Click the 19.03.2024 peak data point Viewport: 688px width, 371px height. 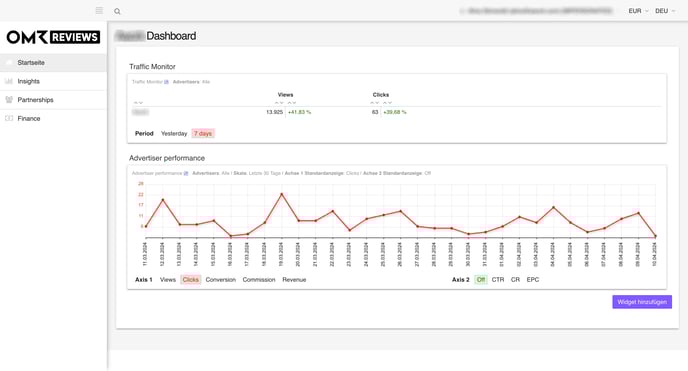[x=282, y=194]
